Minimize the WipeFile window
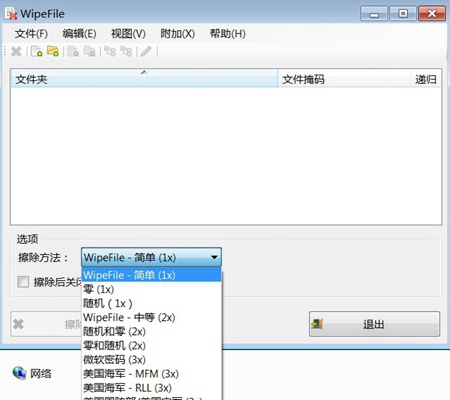Viewport: 450px width, 400px height. (x=374, y=14)
